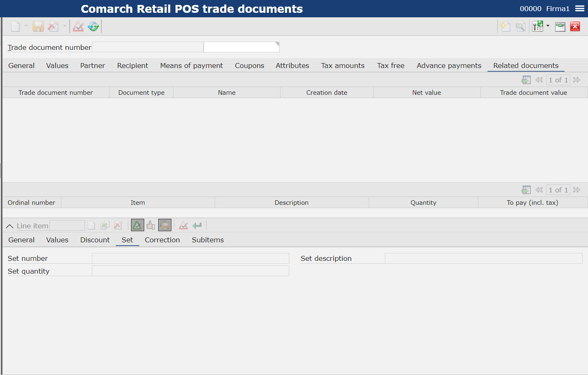The image size is (588, 375).
Task: Click the red X close application icon
Action: (x=575, y=27)
